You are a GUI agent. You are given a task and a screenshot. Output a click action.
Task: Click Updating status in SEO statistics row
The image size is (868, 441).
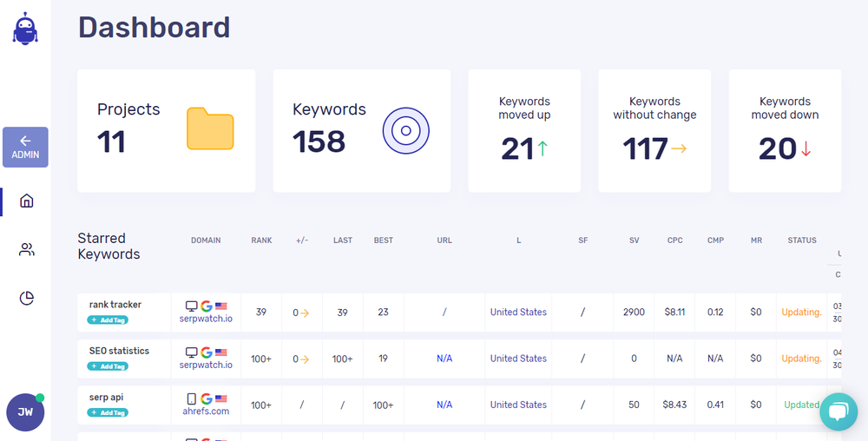801,359
